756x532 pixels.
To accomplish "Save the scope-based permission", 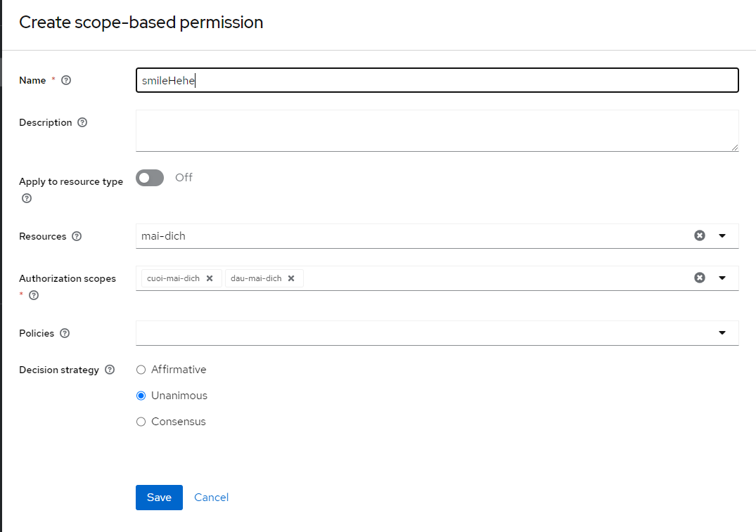I will pyautogui.click(x=159, y=497).
